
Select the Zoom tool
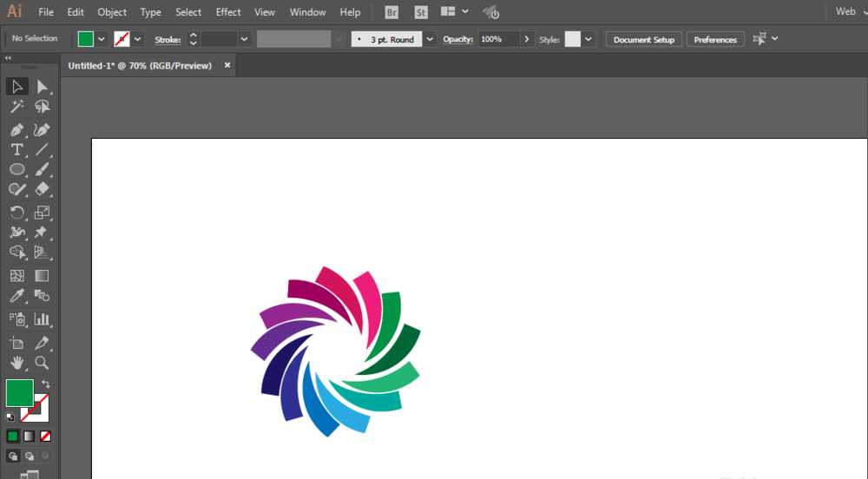click(x=42, y=363)
